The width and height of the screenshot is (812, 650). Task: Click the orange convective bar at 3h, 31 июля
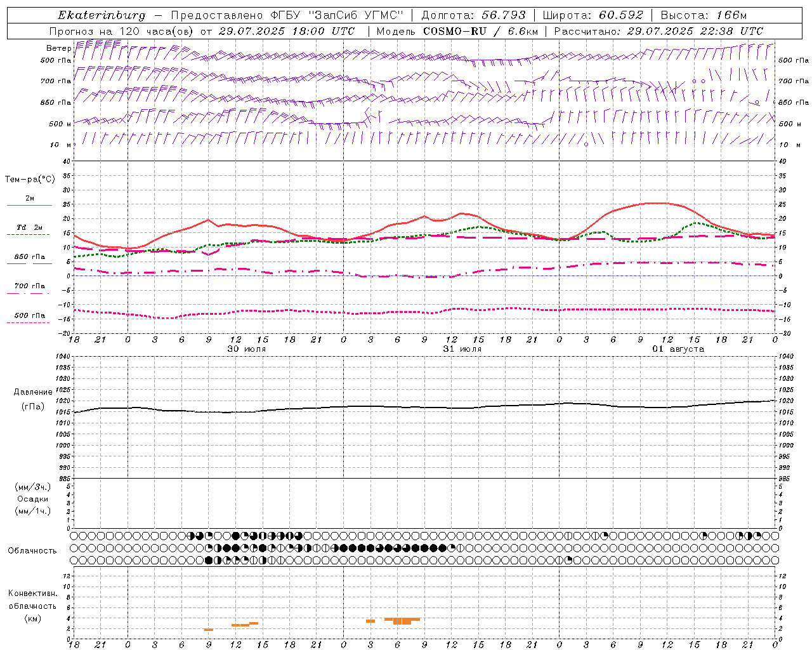[370, 621]
